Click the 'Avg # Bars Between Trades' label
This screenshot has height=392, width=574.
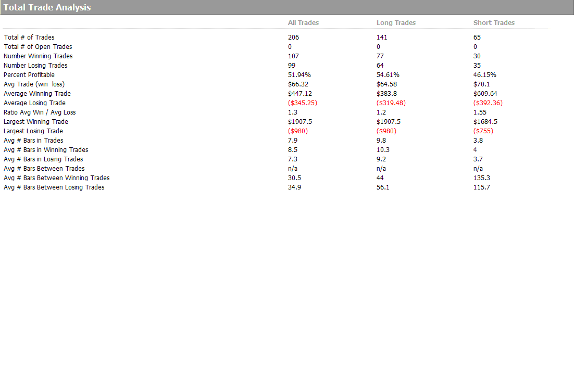point(44,169)
